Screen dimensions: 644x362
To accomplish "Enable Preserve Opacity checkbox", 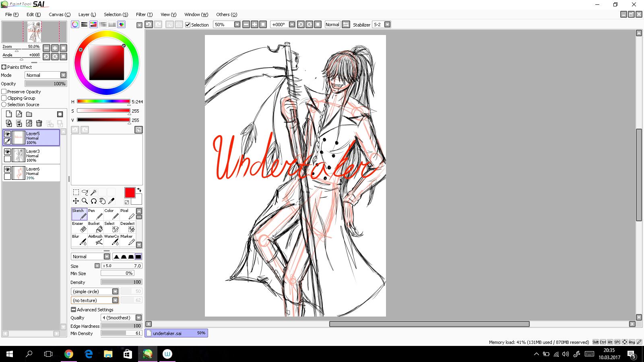I will click(4, 92).
